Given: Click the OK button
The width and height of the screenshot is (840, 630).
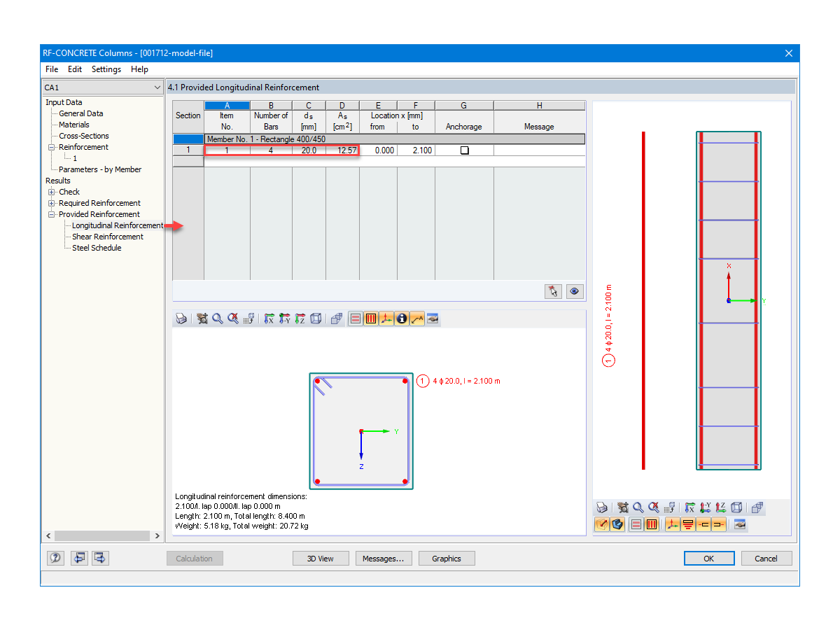Looking at the screenshot, I should [x=709, y=558].
